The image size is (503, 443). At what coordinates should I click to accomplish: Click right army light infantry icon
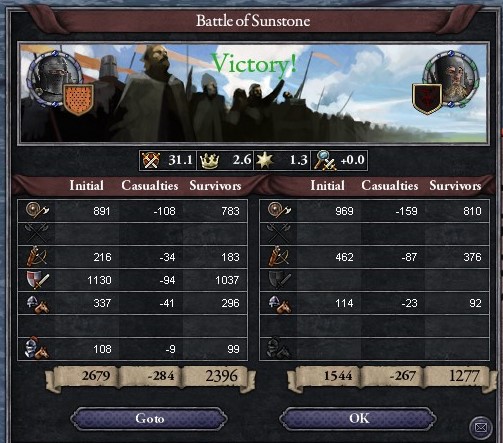[279, 211]
